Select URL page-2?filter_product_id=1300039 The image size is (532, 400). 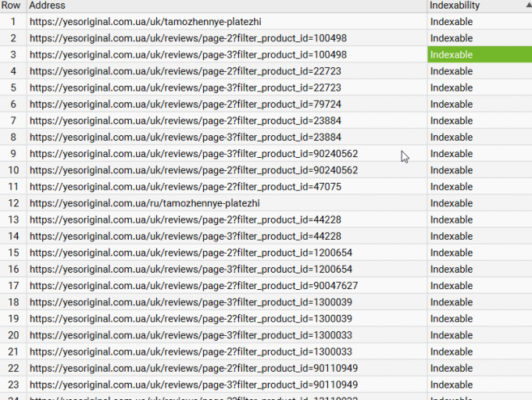click(x=191, y=319)
